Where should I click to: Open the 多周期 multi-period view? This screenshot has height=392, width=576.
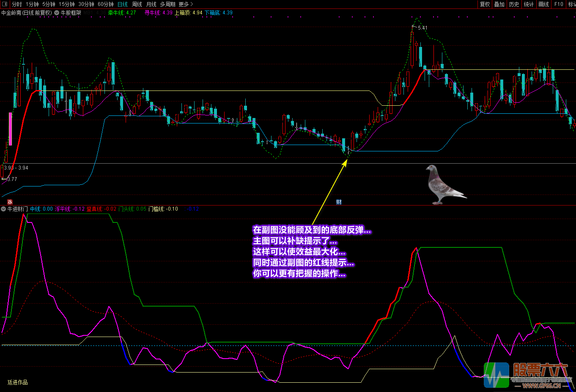167,4
